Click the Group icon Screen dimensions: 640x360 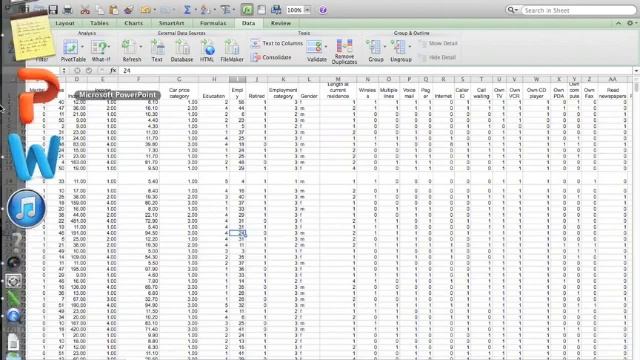tap(373, 47)
